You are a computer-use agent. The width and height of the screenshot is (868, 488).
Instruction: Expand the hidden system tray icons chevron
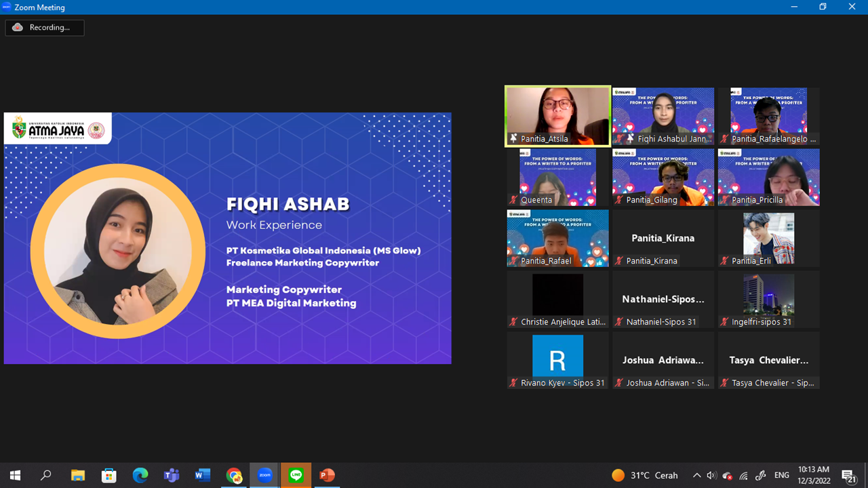tap(696, 475)
